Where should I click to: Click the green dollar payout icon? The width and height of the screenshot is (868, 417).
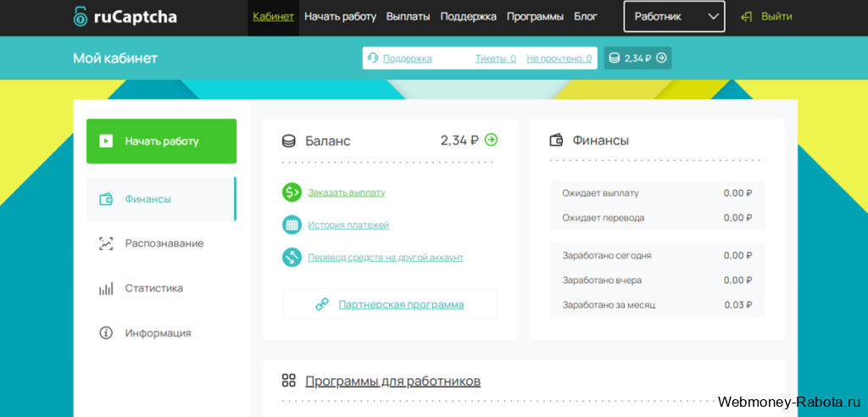tap(292, 192)
